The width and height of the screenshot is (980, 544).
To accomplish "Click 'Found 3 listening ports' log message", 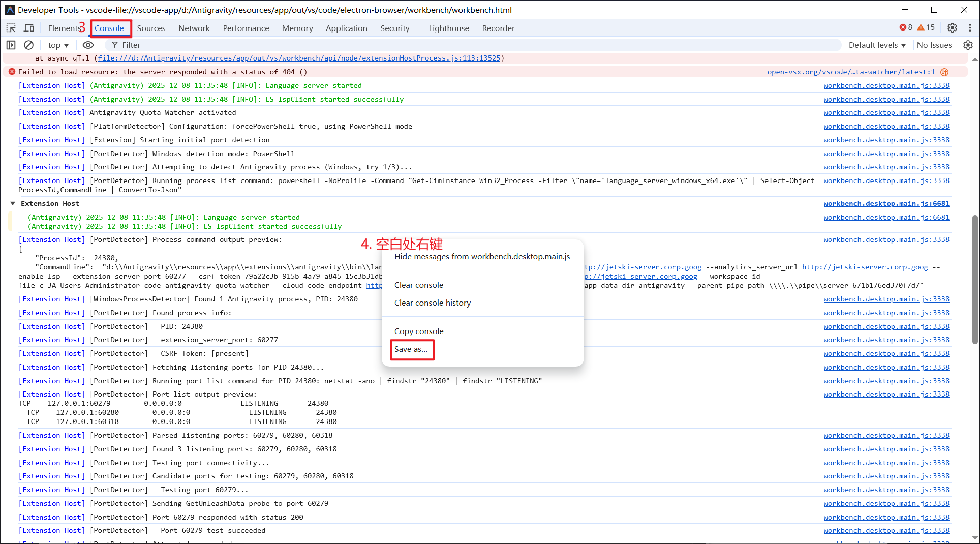I will pyautogui.click(x=244, y=449).
